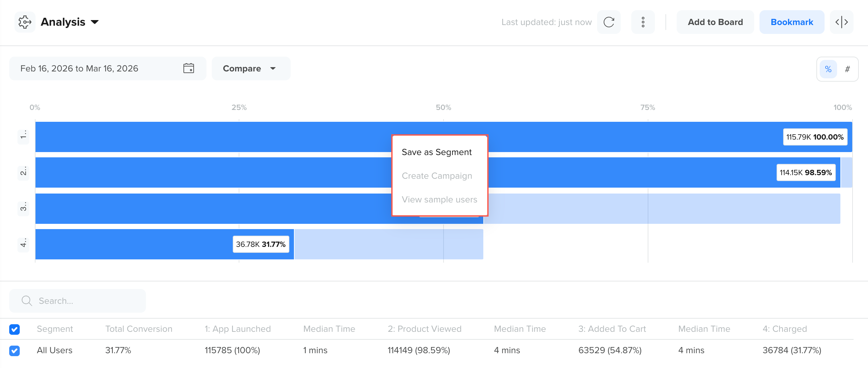Switch chart to number count view
This screenshot has width=868, height=368.
[847, 69]
